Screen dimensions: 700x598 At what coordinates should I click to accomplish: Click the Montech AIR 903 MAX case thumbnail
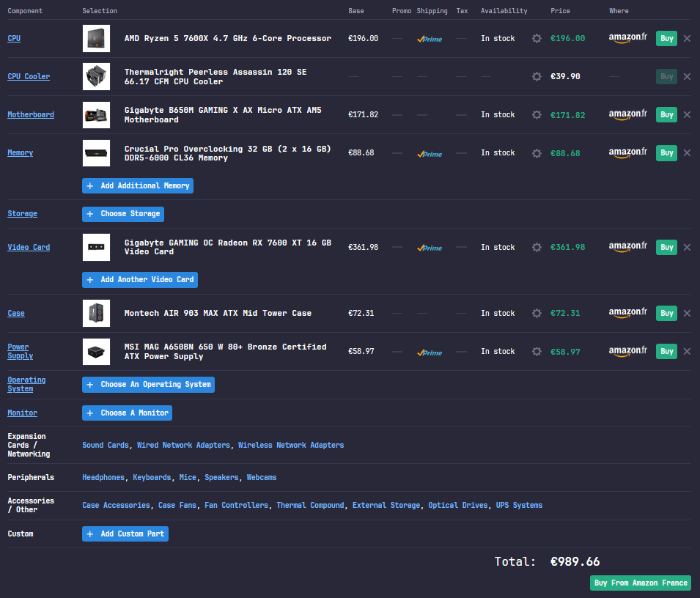pyautogui.click(x=97, y=313)
